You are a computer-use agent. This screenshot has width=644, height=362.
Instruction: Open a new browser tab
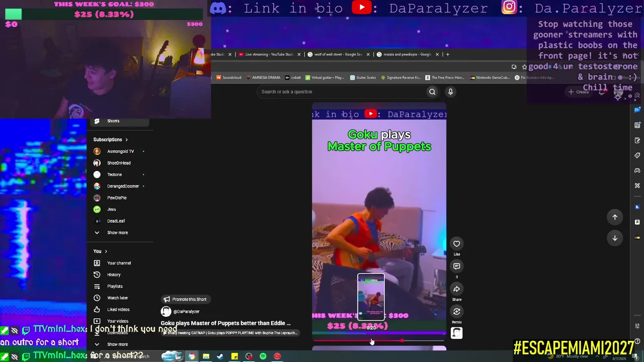click(448, 54)
